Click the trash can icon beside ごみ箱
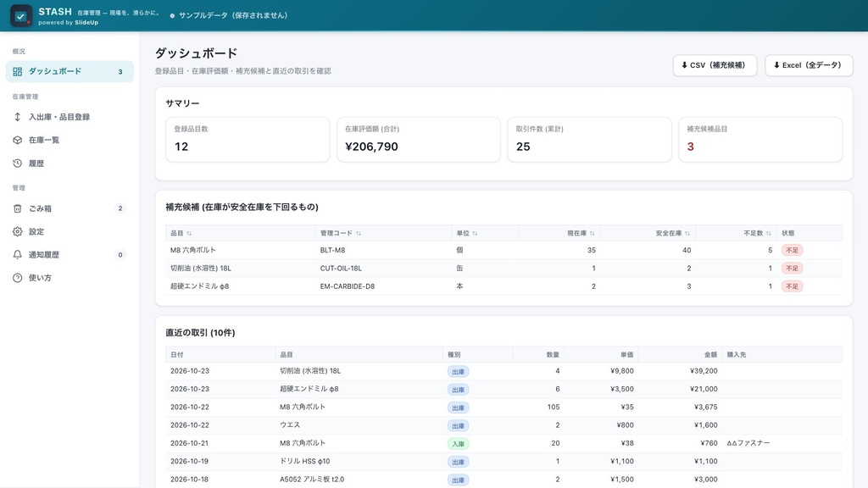 [x=18, y=208]
